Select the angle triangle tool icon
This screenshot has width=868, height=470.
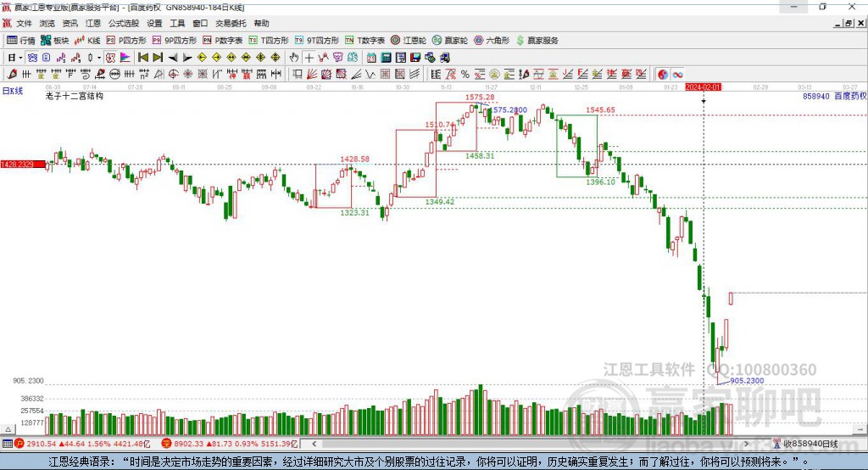[159, 75]
